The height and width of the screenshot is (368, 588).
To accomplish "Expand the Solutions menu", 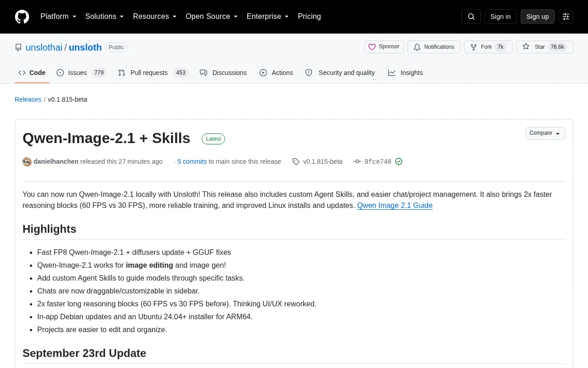I will 105,17.
